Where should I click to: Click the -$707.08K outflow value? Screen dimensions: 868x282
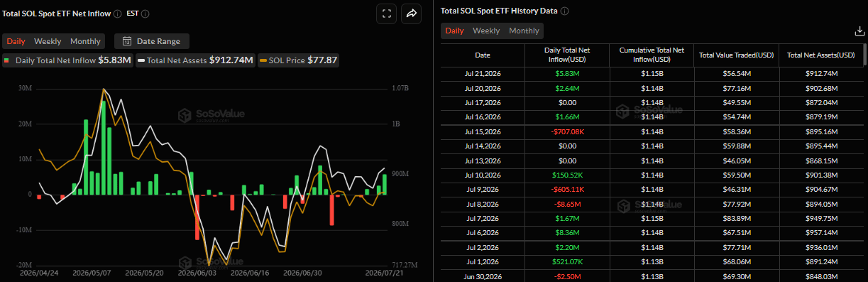[x=566, y=131]
